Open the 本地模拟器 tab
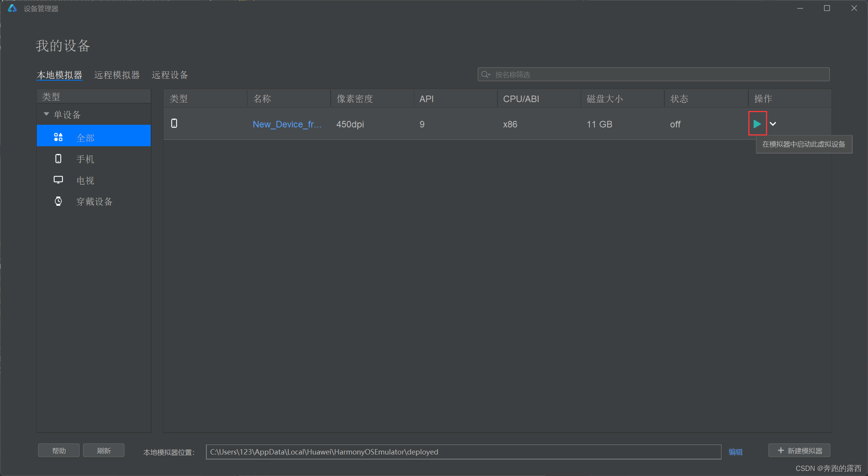868x476 pixels. point(59,75)
